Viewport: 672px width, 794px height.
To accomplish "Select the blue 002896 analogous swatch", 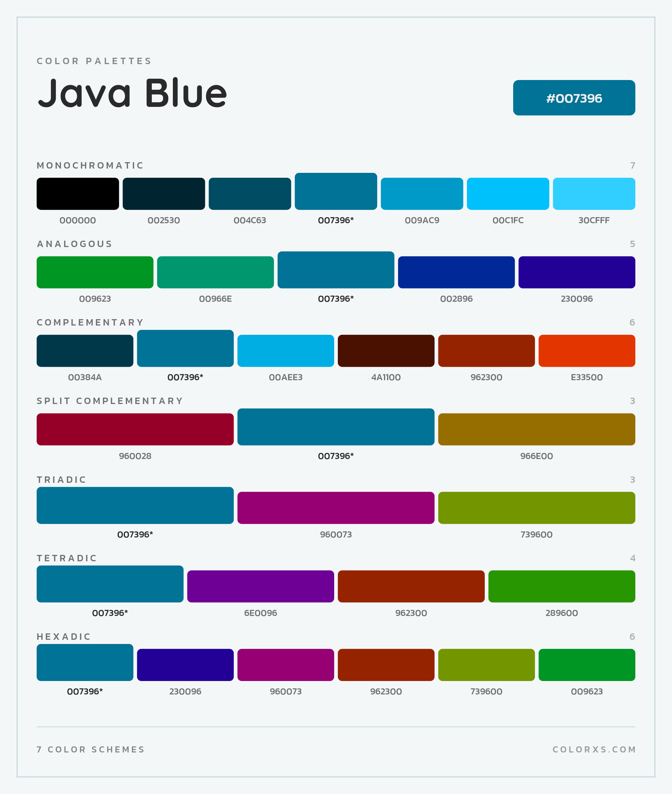I will coord(456,272).
